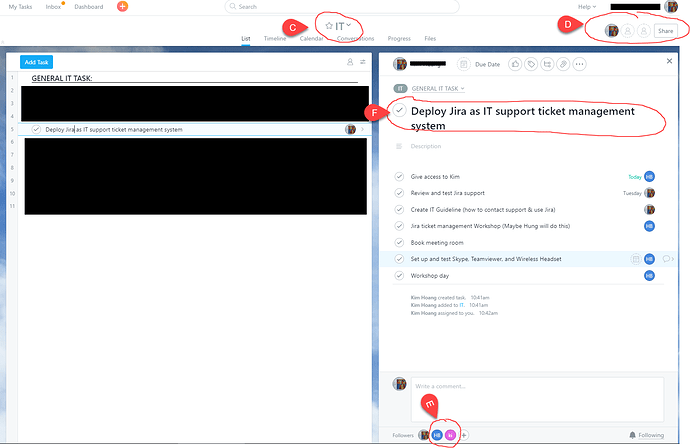
Task: Open the more actions ellipsis menu
Action: (x=580, y=64)
